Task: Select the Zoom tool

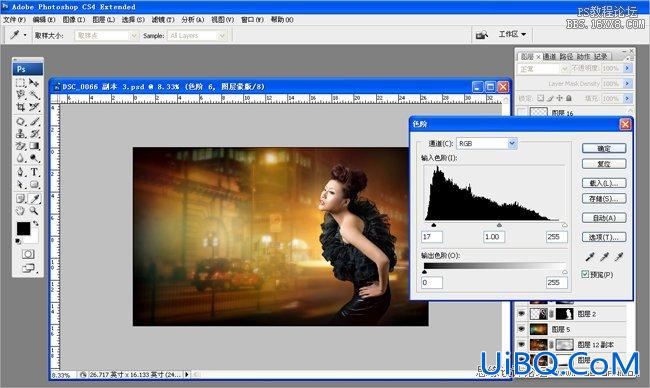Action: click(34, 211)
